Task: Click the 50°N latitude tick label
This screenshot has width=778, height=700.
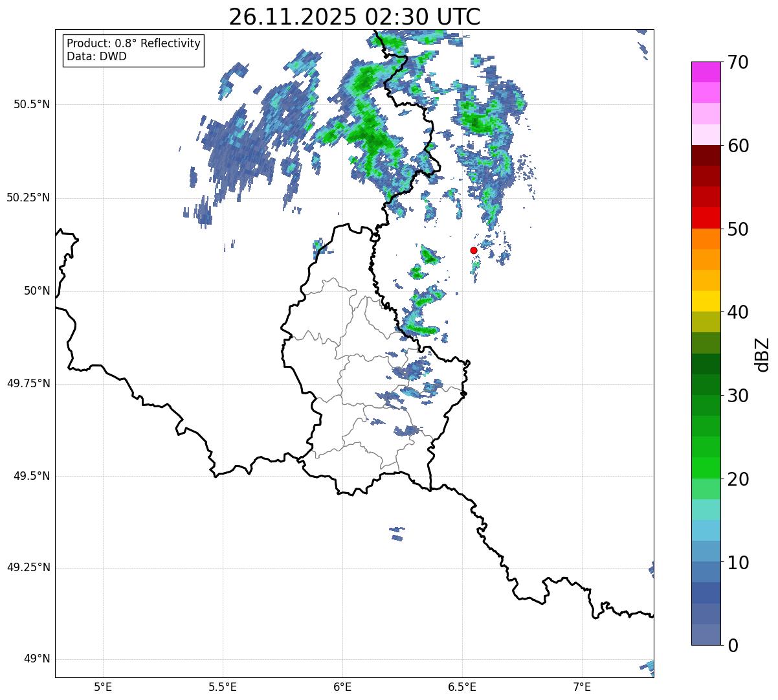Action: pyautogui.click(x=37, y=291)
